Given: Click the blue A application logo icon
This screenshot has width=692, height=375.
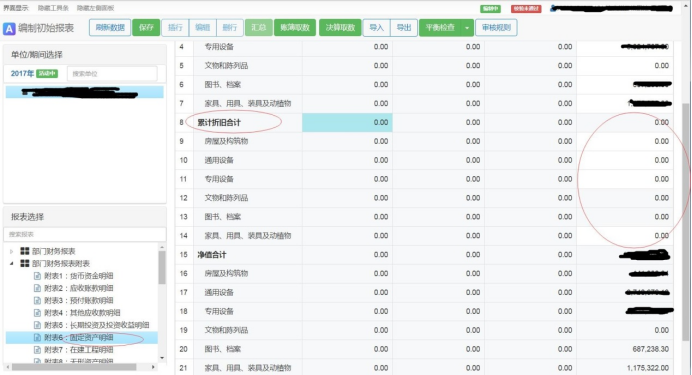Looking at the screenshot, I should coord(9,29).
